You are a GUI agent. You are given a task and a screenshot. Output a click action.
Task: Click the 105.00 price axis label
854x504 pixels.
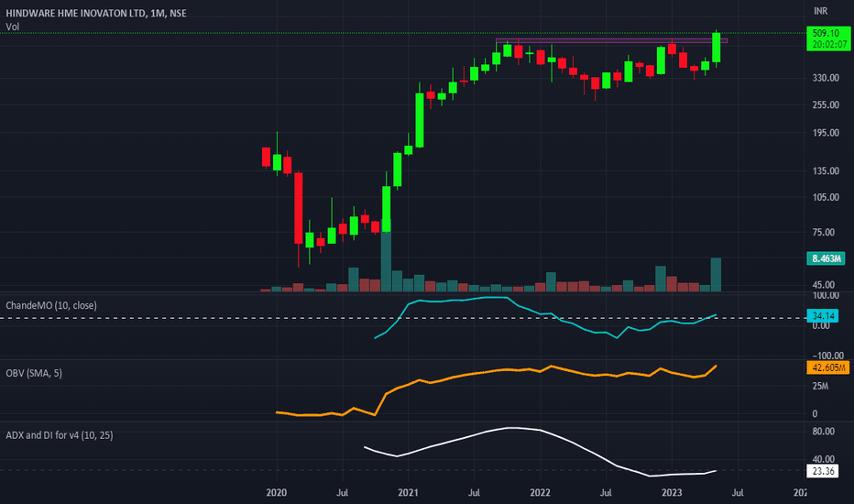coord(826,197)
